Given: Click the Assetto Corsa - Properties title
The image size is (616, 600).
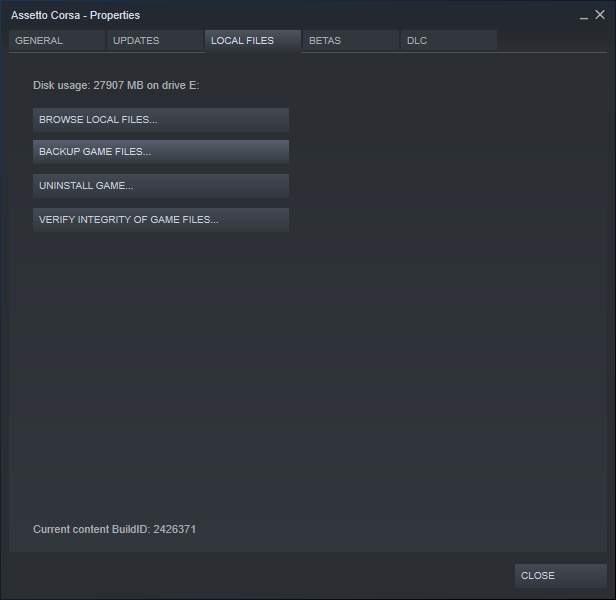Looking at the screenshot, I should coord(75,15).
